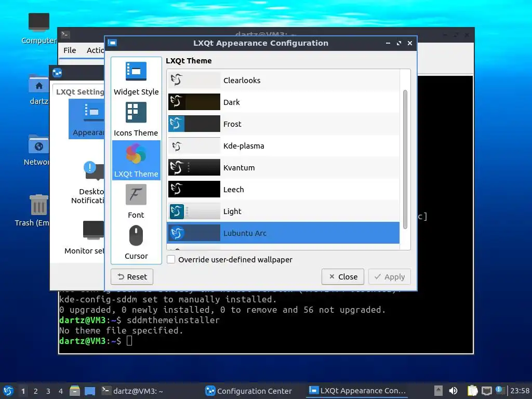Open the Icons Theme section
The width and height of the screenshot is (532, 399).
click(x=136, y=119)
